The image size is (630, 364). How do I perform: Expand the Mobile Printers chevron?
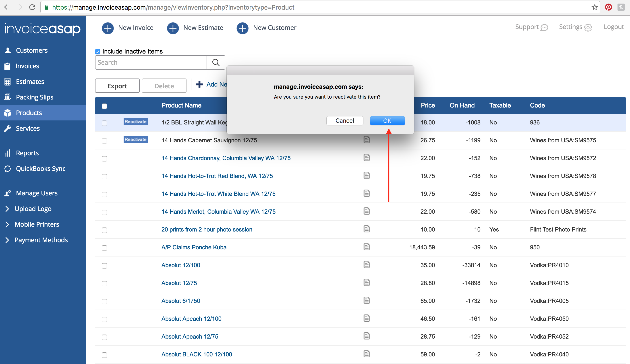pos(7,224)
